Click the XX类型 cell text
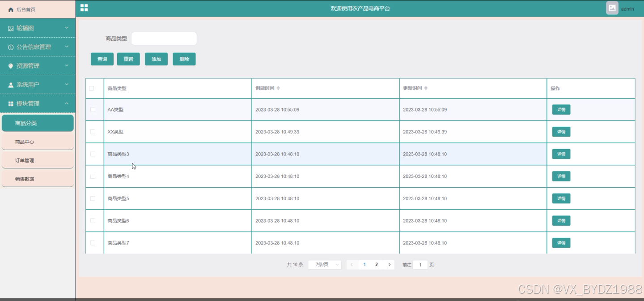The image size is (644, 301). coord(115,132)
